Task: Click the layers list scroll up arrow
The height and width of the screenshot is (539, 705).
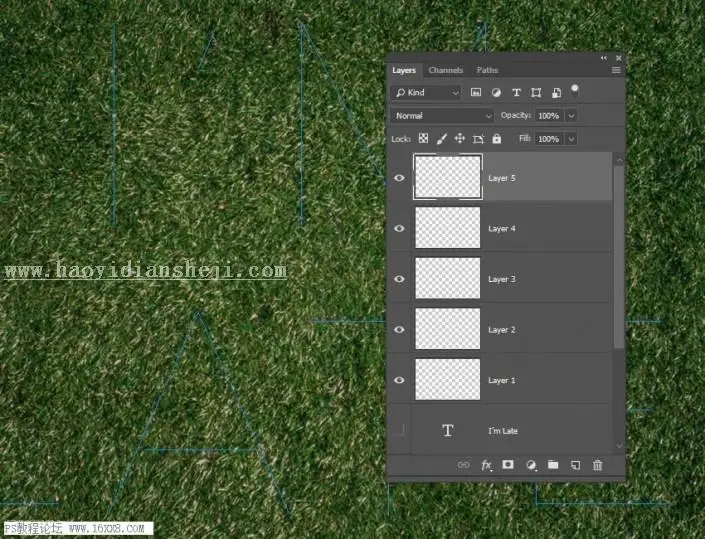Action: [619, 160]
